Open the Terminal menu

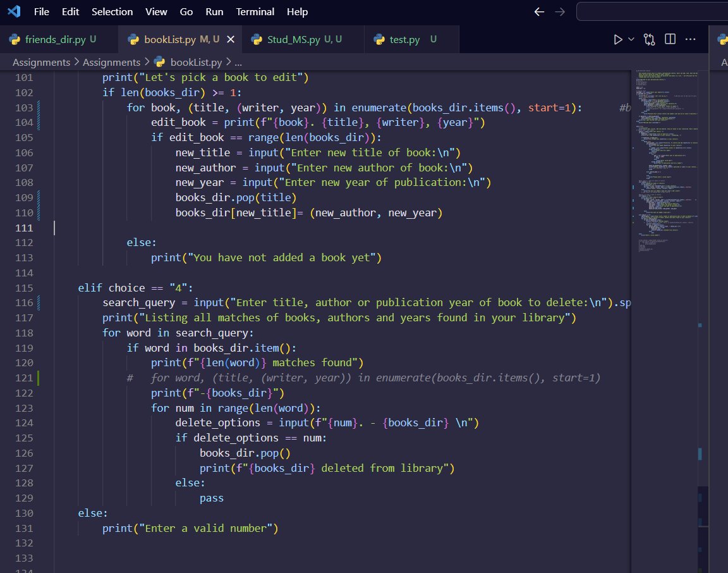255,11
